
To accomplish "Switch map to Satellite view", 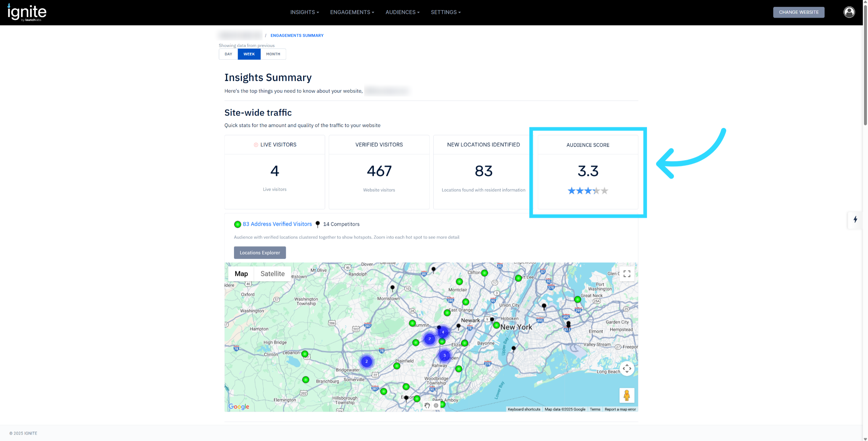I will click(272, 274).
